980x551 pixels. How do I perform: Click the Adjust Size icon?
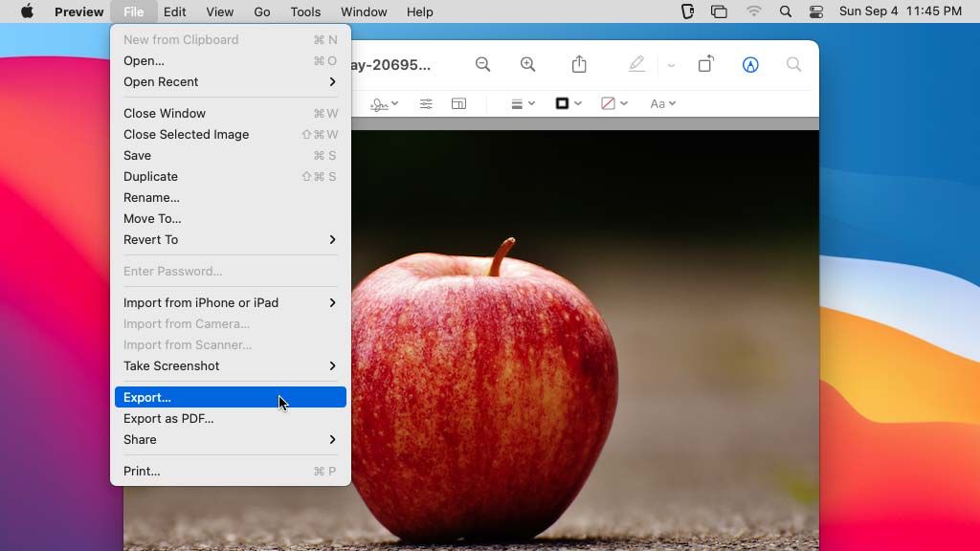pos(460,103)
